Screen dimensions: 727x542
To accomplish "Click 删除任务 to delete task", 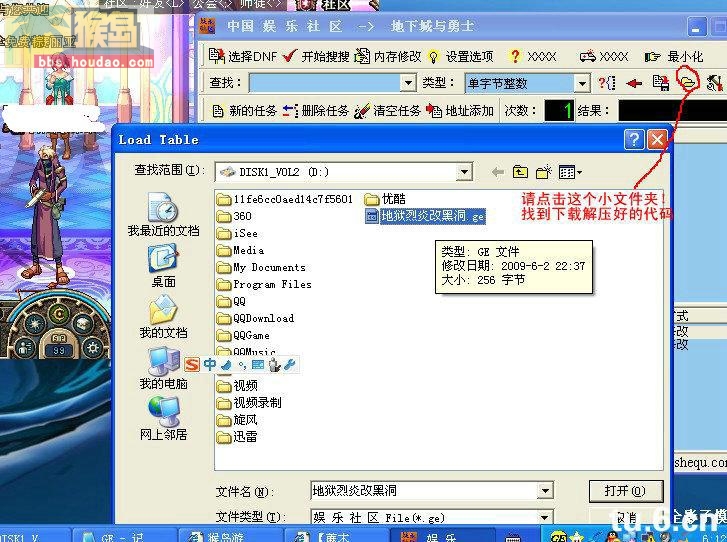I will [x=316, y=111].
